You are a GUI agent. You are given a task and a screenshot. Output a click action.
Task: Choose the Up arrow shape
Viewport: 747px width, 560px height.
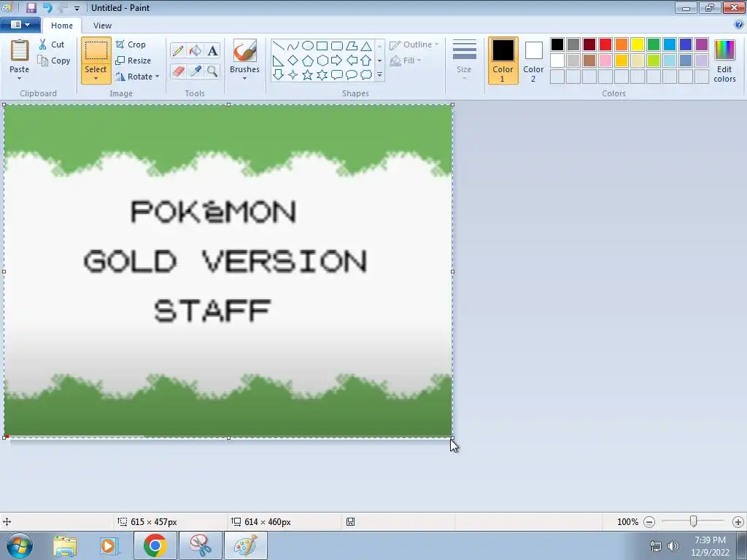(366, 61)
